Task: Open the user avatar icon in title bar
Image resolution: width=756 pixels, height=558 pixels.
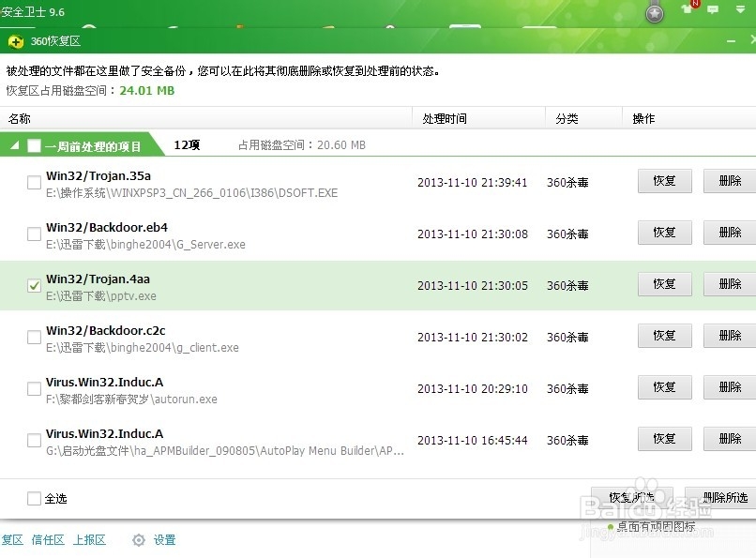Action: click(x=654, y=14)
